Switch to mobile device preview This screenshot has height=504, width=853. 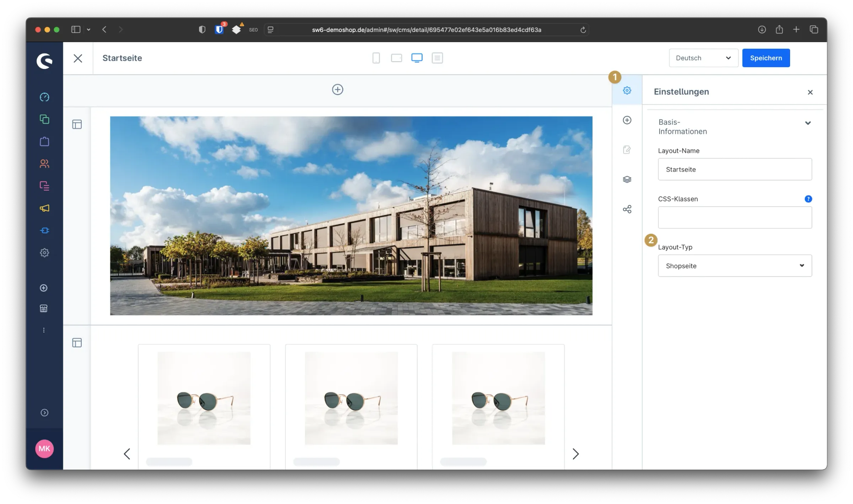point(376,58)
